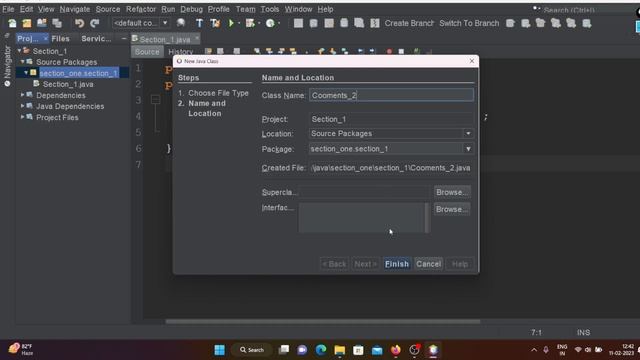Click the Build Project hammer icon
The width and height of the screenshot is (640, 360).
click(199, 23)
